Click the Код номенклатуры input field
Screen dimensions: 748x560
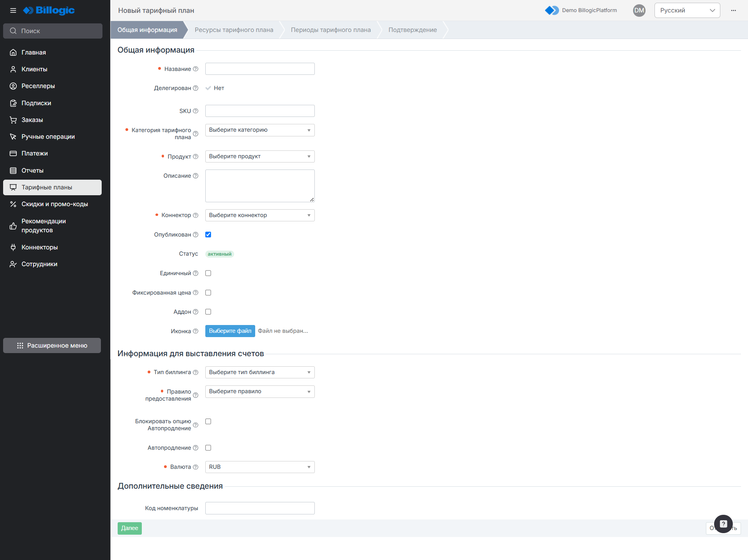click(x=259, y=508)
